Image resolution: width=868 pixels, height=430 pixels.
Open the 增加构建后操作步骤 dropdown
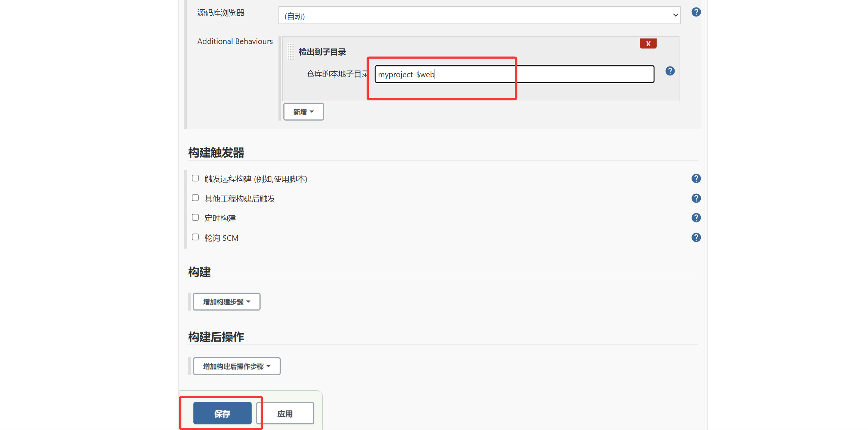click(x=237, y=366)
